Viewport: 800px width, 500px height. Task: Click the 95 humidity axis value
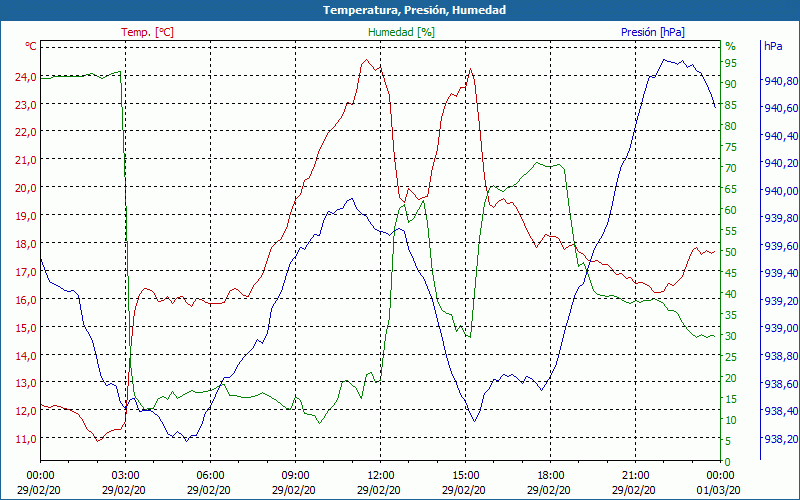coord(731,63)
